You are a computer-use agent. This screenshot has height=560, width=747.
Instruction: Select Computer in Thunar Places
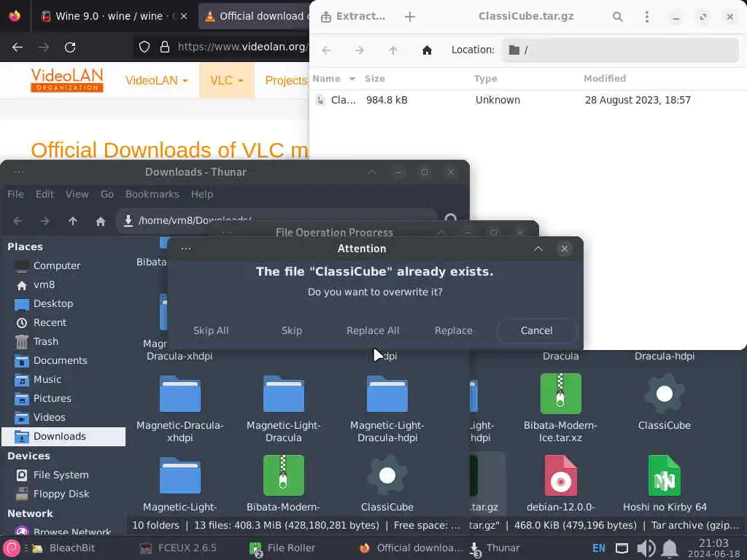pyautogui.click(x=63, y=265)
